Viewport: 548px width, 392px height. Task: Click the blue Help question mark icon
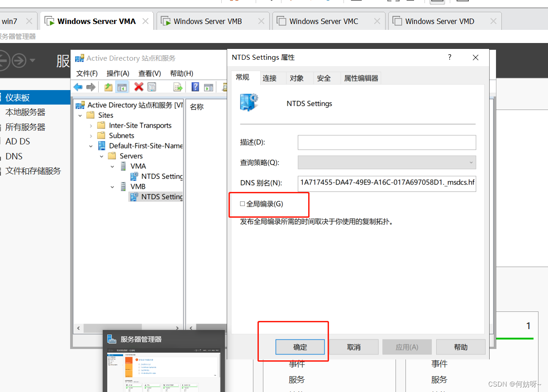[195, 87]
